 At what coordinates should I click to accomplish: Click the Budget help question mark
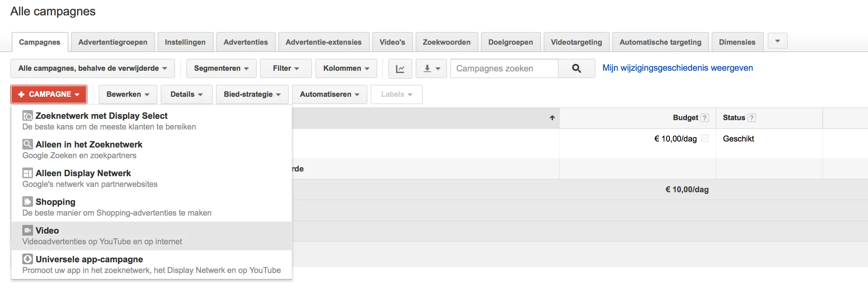click(x=704, y=118)
